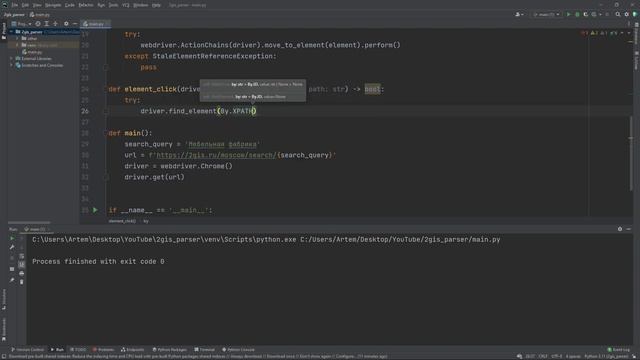Open the Code menu

click(x=70, y=5)
